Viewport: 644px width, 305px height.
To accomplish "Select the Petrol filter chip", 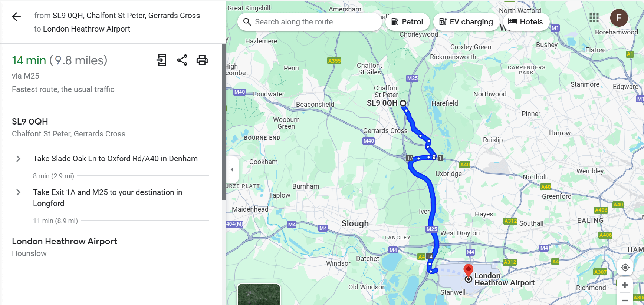I will (x=407, y=22).
